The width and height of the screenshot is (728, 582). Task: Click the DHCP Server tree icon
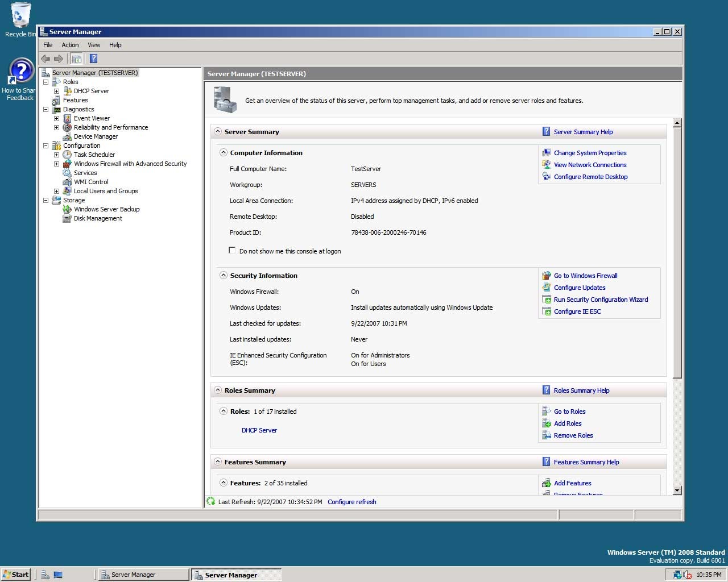click(67, 91)
